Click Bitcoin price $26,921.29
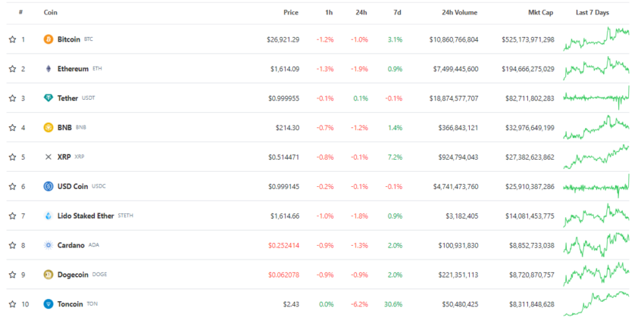Image resolution: width=644 pixels, height=317 pixels. 283,40
